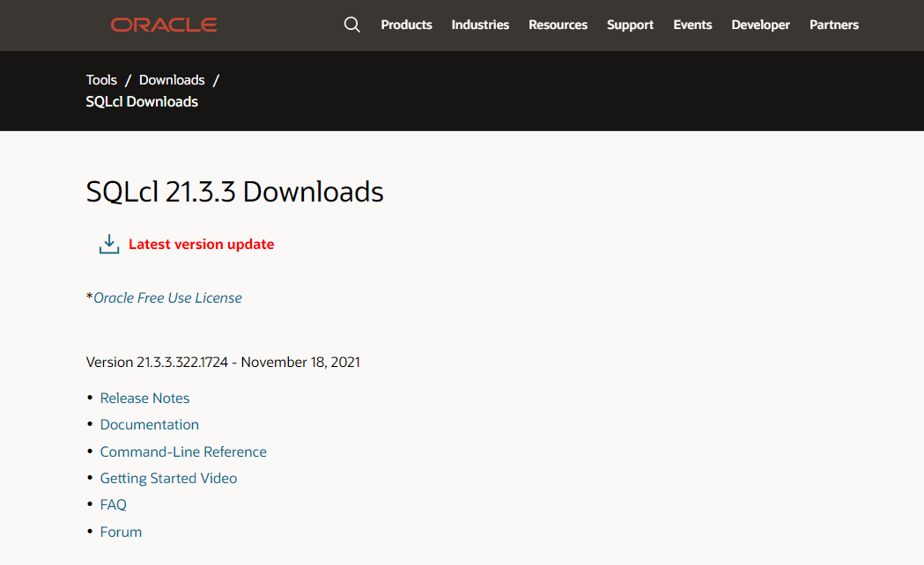
Task: Open the Partners menu
Action: [834, 25]
